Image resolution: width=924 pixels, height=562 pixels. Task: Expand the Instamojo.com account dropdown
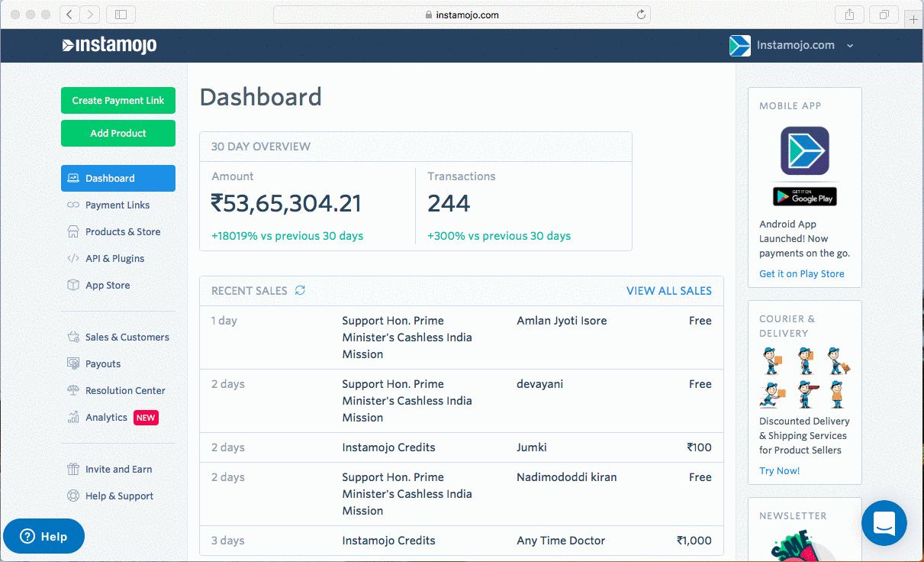click(x=850, y=46)
